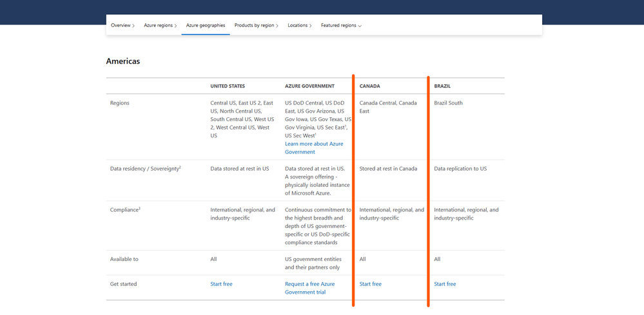Click the Stored at rest in Canada cell

(388, 169)
